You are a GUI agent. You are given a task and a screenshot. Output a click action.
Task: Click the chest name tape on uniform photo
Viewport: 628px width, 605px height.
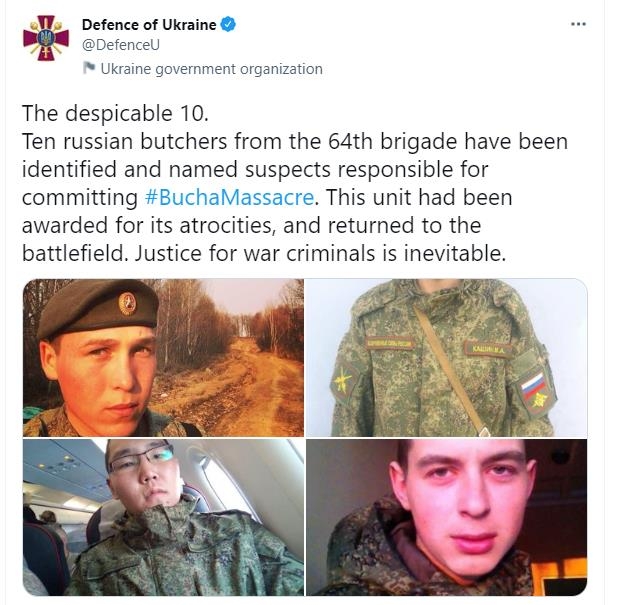488,349
